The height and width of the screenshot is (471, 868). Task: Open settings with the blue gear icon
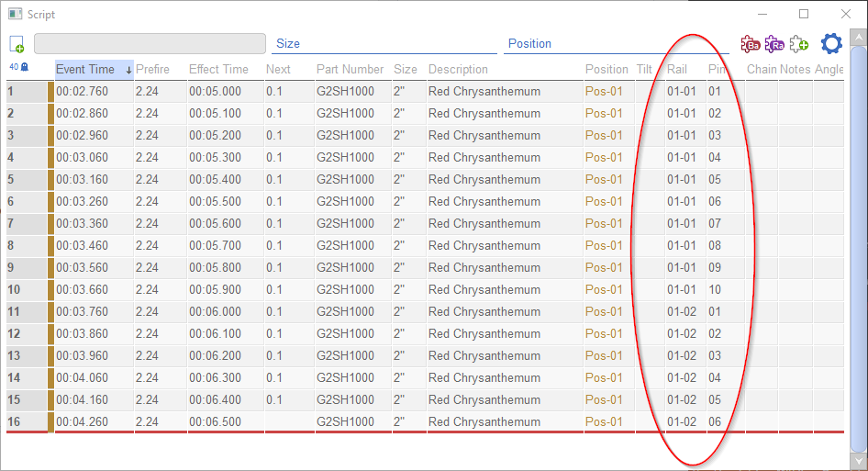pyautogui.click(x=831, y=43)
